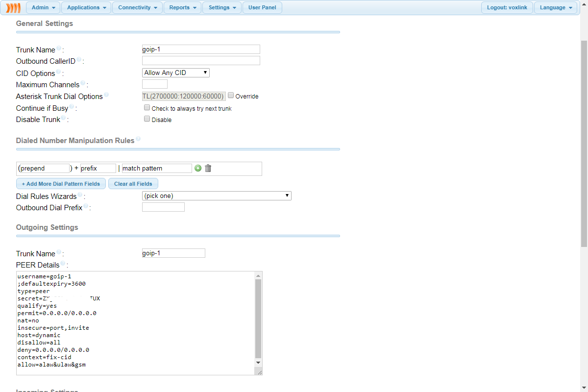Click help icon next to Trunk Name
Screen dimensions: 588x392
click(59, 49)
